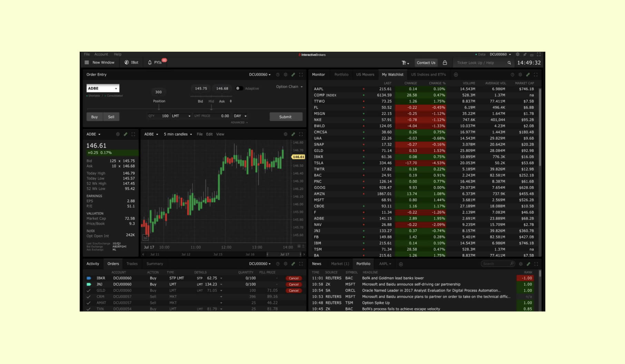Screen dimensions: 625x364
Task: Open the DAY time-in-force dropdown
Action: coord(239,116)
